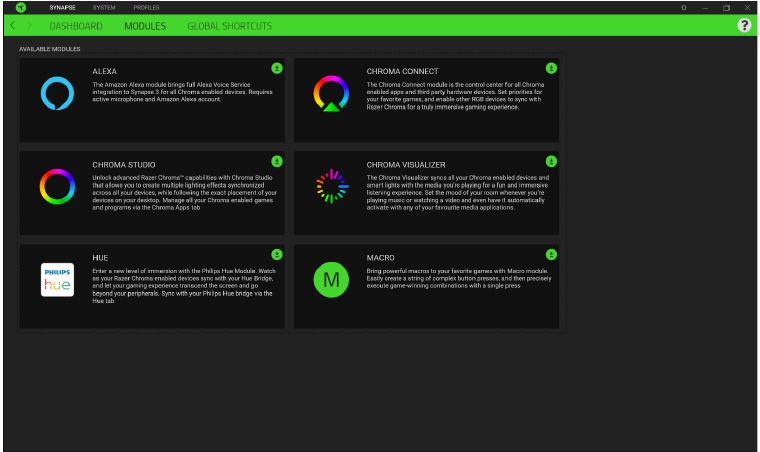
Task: Click the back navigation arrow
Action: click(x=13, y=25)
